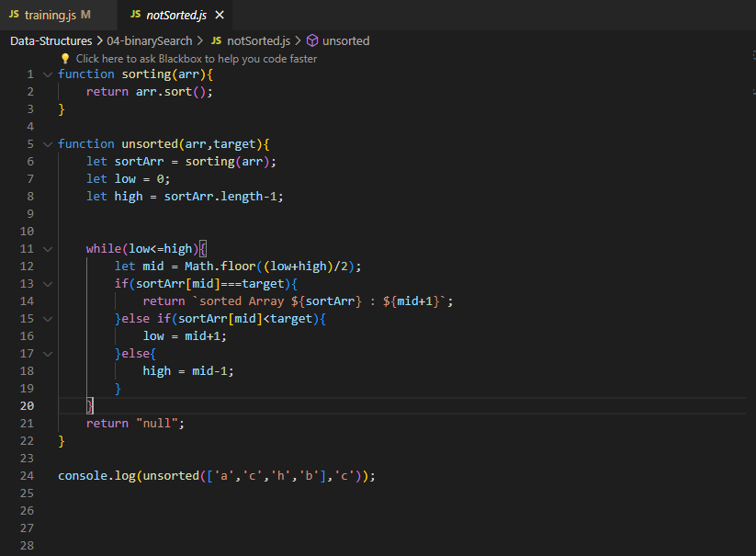756x556 pixels.
Task: Click the JS file icon in breadcrumb
Action: (x=217, y=41)
